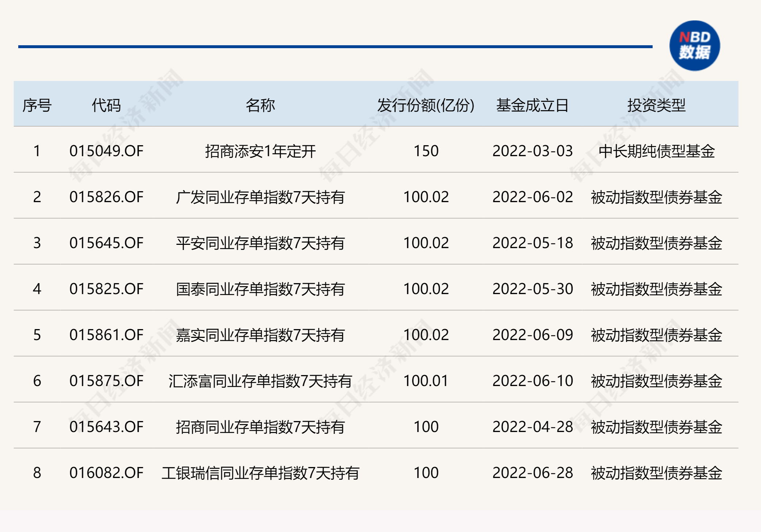761x532 pixels.
Task: Click the issue amount value 150
Action: click(x=426, y=151)
